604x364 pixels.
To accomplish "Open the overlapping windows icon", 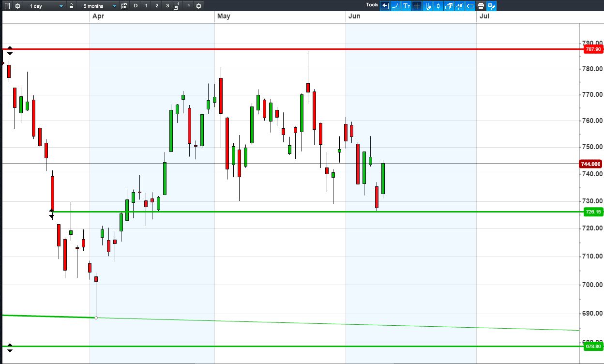I will tap(449, 6).
